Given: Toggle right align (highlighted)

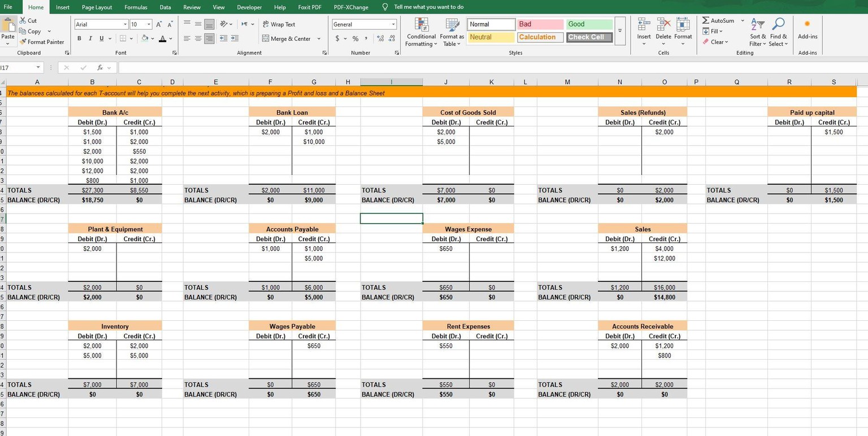Looking at the screenshot, I should point(209,38).
